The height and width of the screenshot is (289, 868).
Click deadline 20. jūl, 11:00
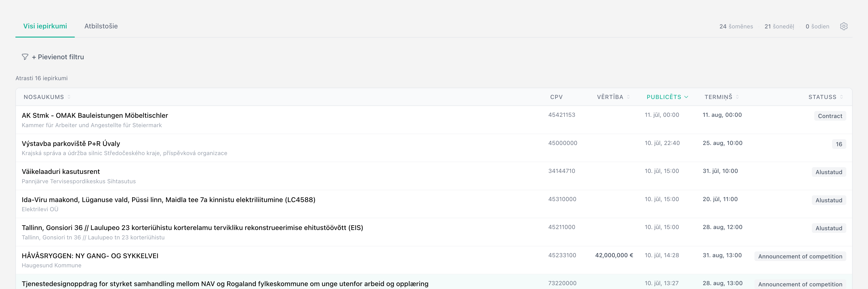click(720, 199)
